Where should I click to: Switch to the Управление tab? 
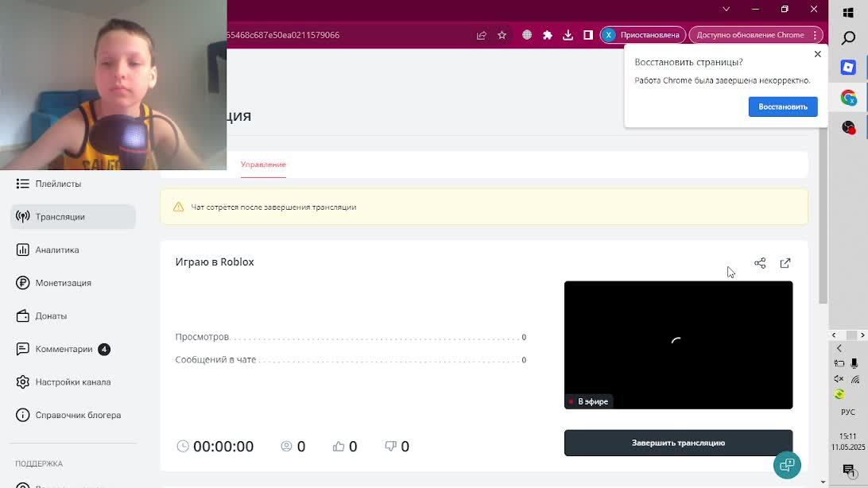coord(263,165)
